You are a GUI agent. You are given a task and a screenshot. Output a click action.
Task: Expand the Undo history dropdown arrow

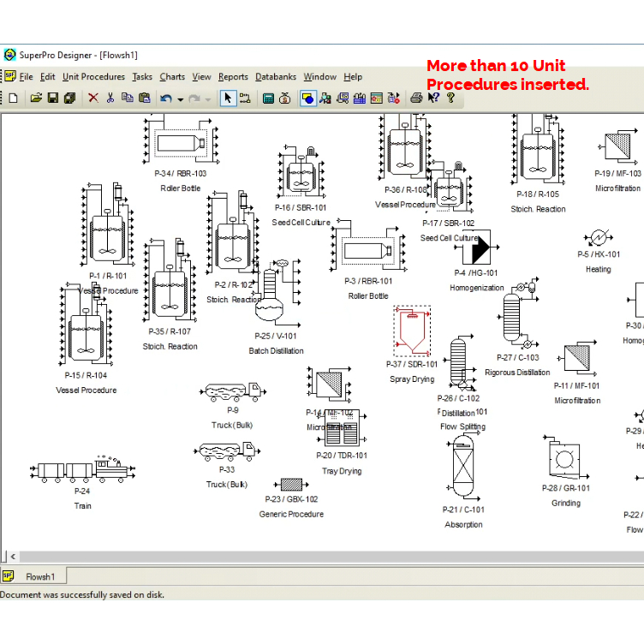(181, 99)
